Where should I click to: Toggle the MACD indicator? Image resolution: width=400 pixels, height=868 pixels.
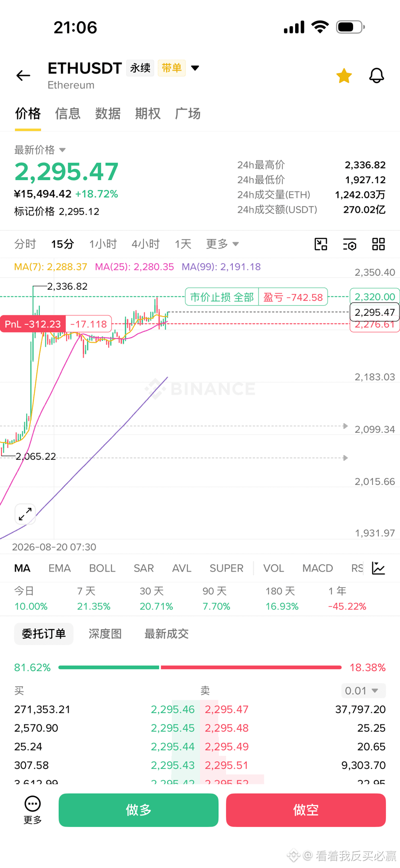pos(318,568)
